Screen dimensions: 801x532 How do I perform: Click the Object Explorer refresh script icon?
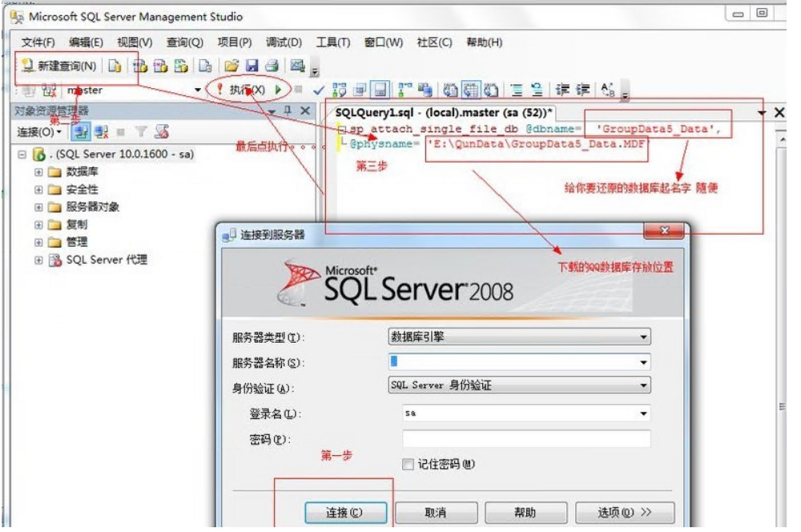click(x=162, y=132)
